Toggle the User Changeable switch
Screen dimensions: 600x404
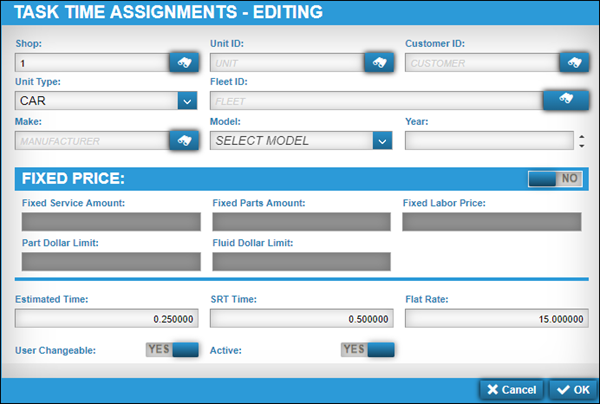tap(172, 350)
